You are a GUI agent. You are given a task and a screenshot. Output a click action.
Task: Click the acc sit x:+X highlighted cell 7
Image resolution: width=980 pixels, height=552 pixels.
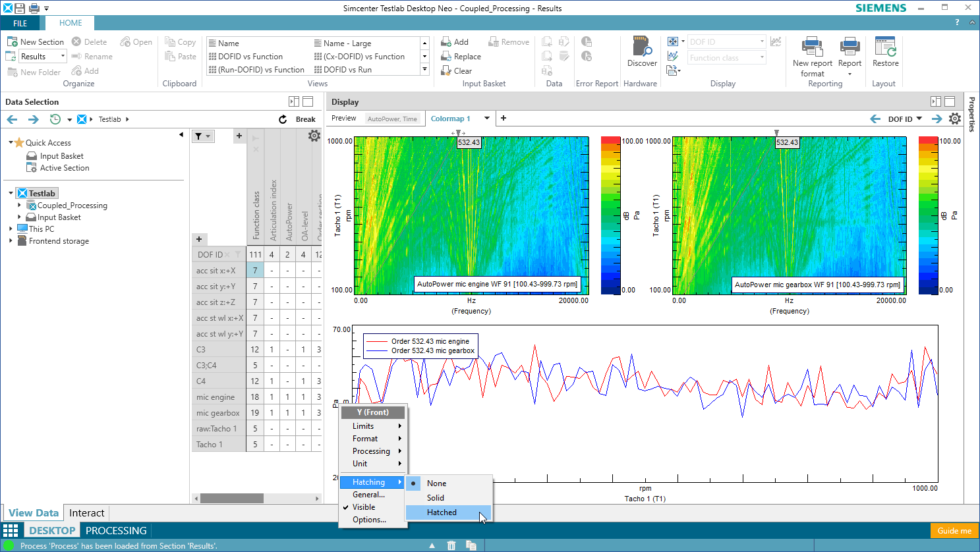pos(255,271)
